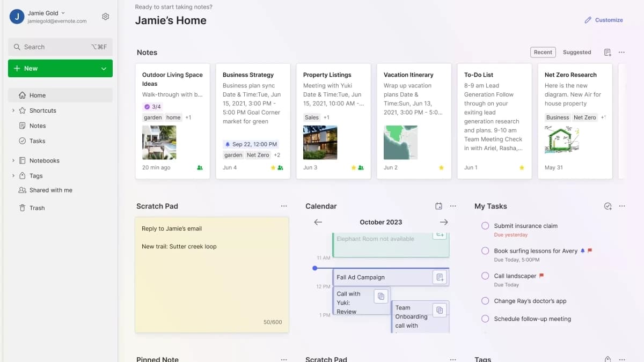Switch Notes widget to Suggested tab
The width and height of the screenshot is (644, 362).
pos(577,53)
